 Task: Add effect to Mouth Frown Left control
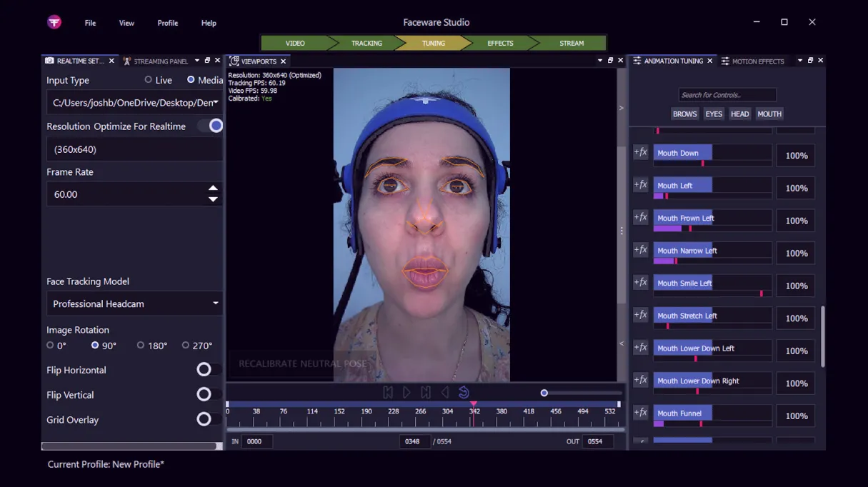point(641,217)
